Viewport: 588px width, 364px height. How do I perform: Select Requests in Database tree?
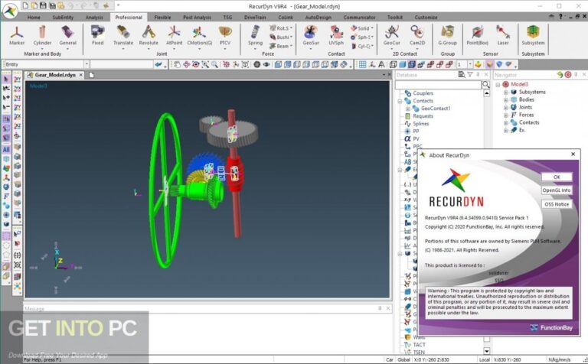pyautogui.click(x=423, y=116)
